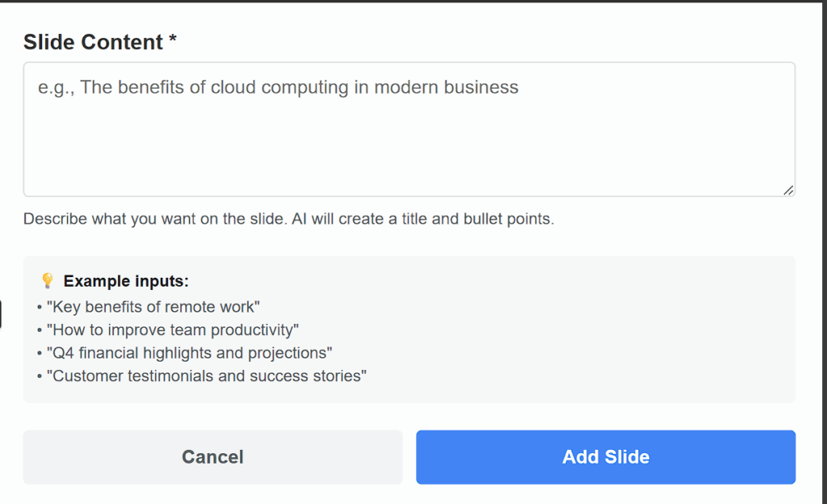The image size is (827, 504).
Task: Click the textarea resize handle corner
Action: click(x=788, y=190)
